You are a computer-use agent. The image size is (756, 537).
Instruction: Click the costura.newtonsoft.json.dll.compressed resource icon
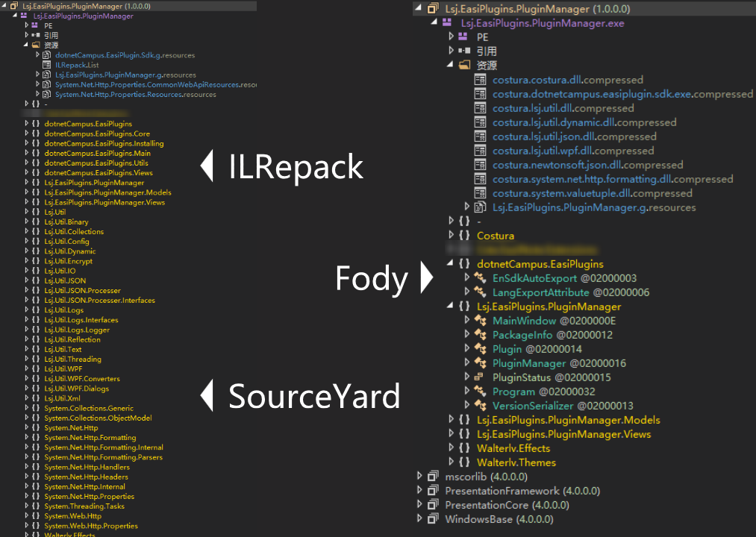(x=481, y=165)
